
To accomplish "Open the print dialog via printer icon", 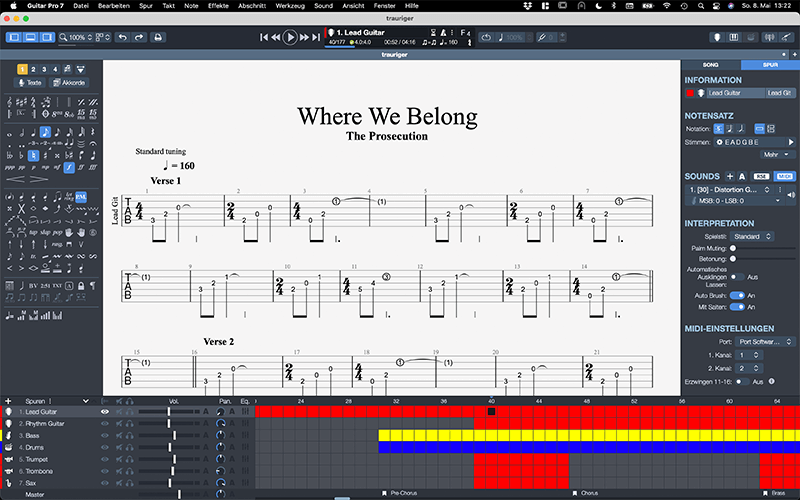I will click(x=158, y=37).
